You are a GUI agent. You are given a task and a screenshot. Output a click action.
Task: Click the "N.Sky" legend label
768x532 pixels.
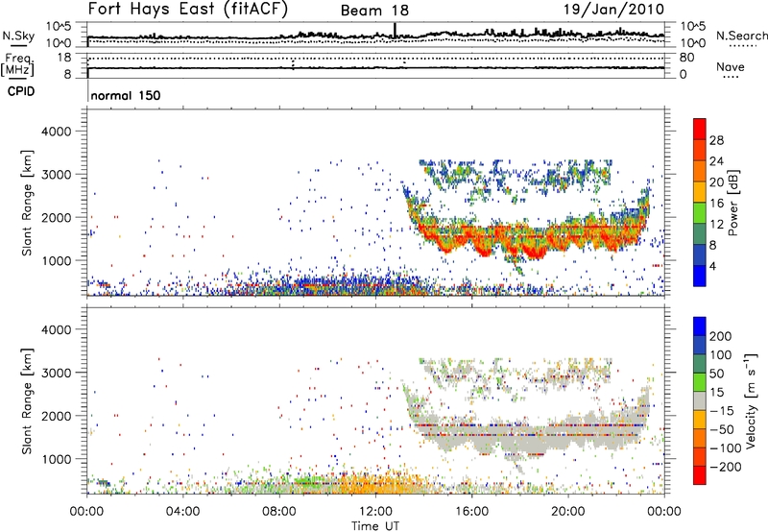18,36
